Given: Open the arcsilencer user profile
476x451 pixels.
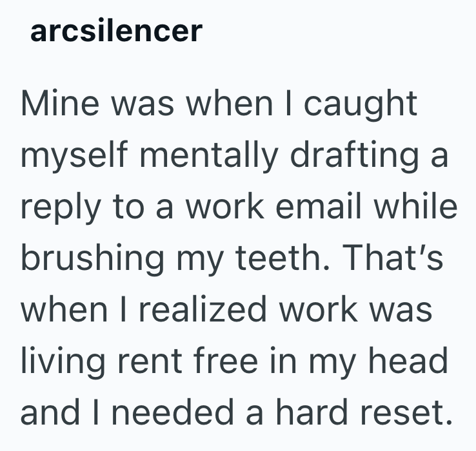Looking at the screenshot, I should pos(116,30).
